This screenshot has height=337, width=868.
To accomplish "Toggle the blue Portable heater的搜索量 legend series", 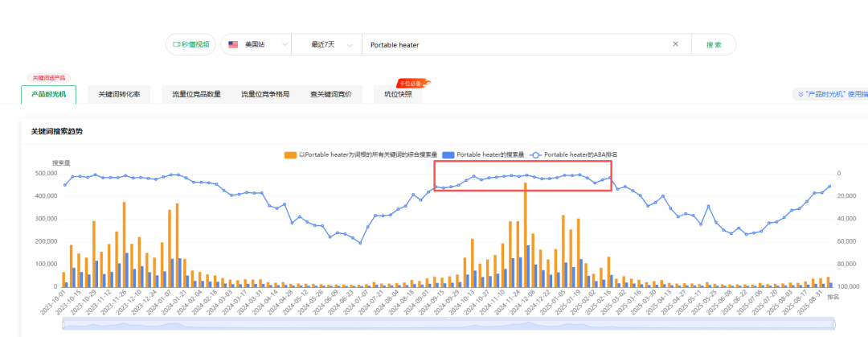I will [x=483, y=154].
